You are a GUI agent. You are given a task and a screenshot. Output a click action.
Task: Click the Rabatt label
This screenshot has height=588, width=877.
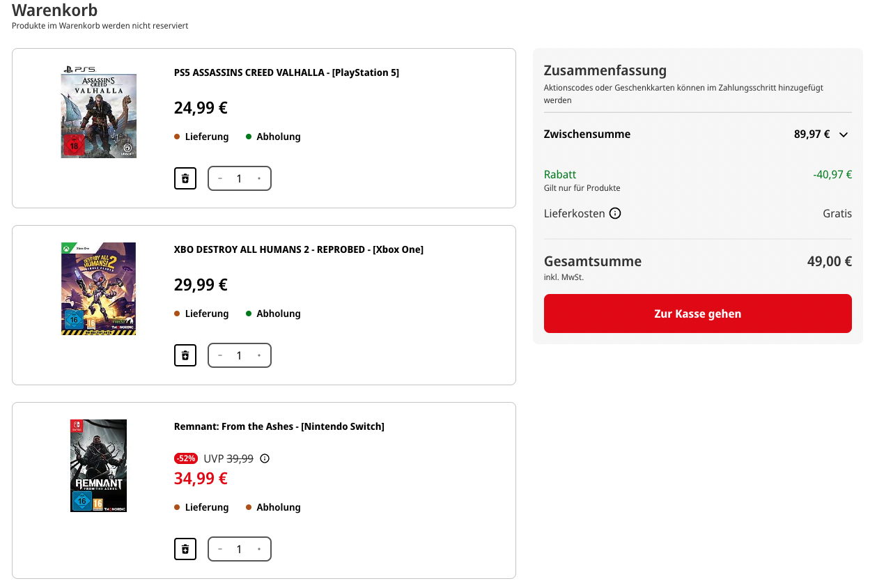coord(560,175)
